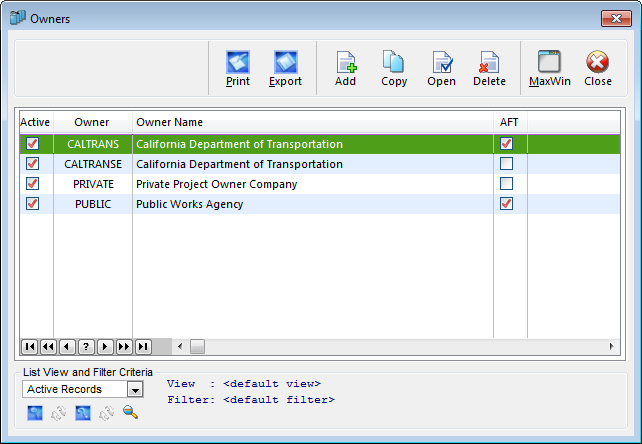Image resolution: width=642 pixels, height=444 pixels.
Task: Toggle AFT checkbox for PUBLIC row
Action: [x=506, y=204]
